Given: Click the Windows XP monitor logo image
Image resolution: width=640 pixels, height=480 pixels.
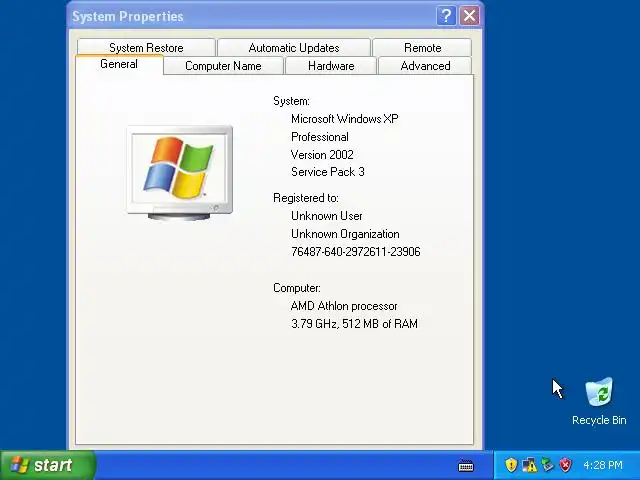Looking at the screenshot, I should point(180,173).
